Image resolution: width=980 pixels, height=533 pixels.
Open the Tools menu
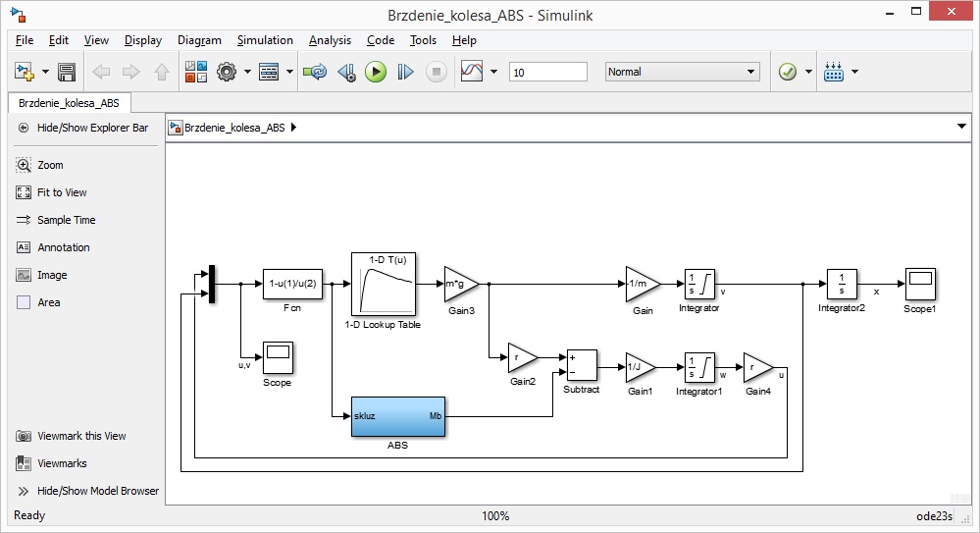coord(423,40)
